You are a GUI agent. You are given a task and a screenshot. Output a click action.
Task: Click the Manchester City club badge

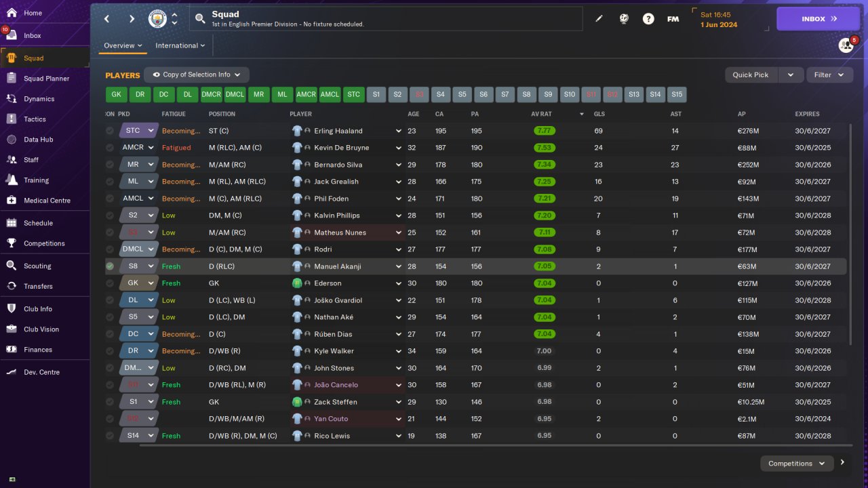157,19
